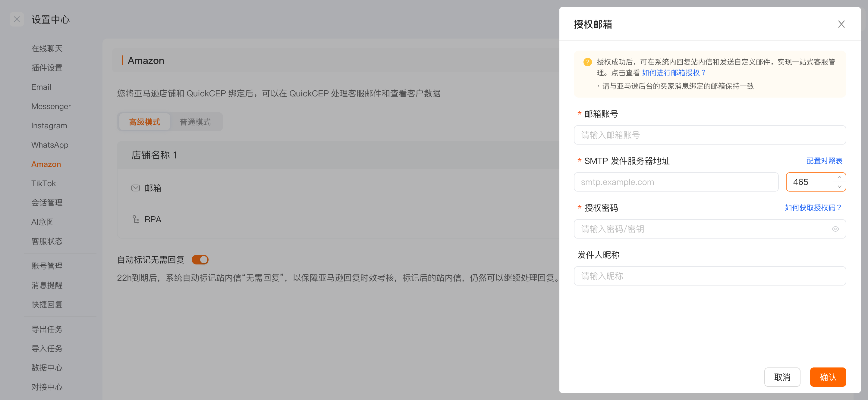
Task: Open Email settings in sidebar
Action: tap(41, 87)
